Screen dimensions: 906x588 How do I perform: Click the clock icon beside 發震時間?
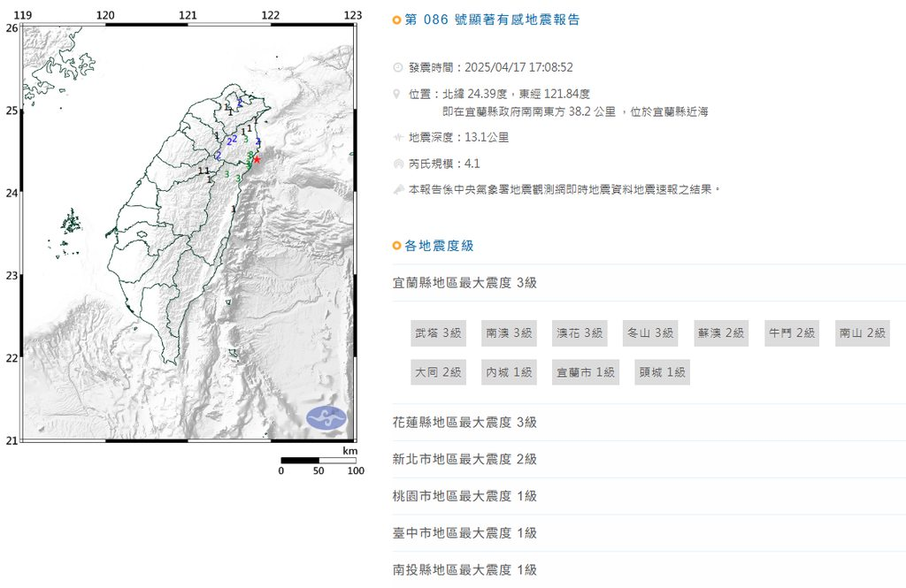pos(398,67)
